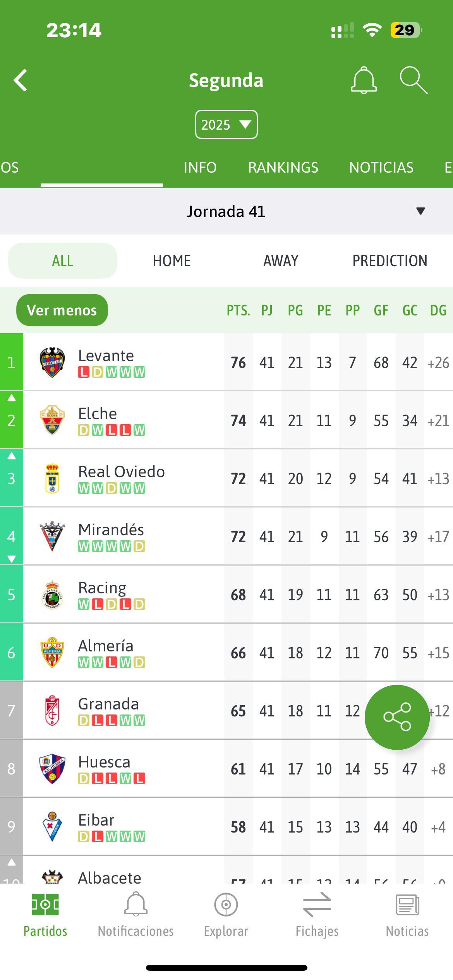The image size is (453, 980).
Task: Switch to the INFO tab
Action: [x=200, y=168]
